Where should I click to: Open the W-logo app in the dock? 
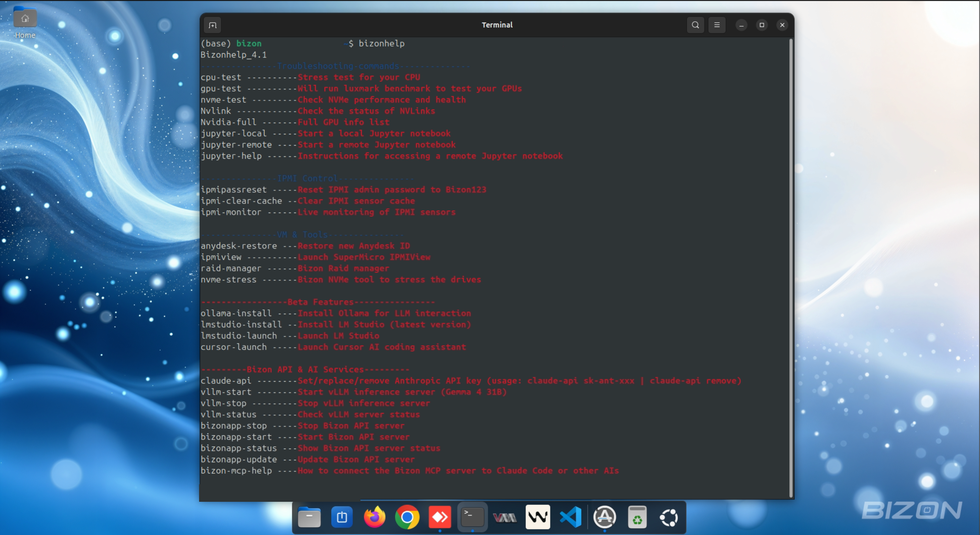click(537, 517)
